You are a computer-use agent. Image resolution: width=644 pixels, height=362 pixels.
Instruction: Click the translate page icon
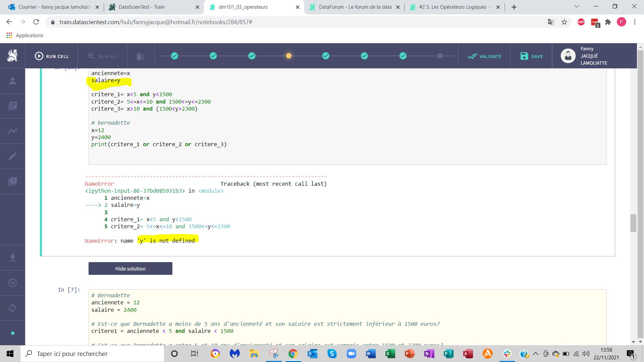[551, 22]
